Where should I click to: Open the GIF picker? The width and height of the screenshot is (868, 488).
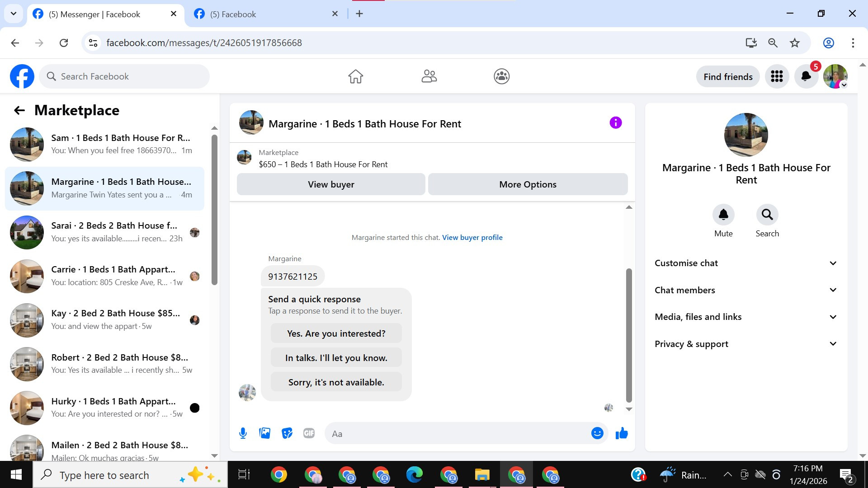coord(309,433)
